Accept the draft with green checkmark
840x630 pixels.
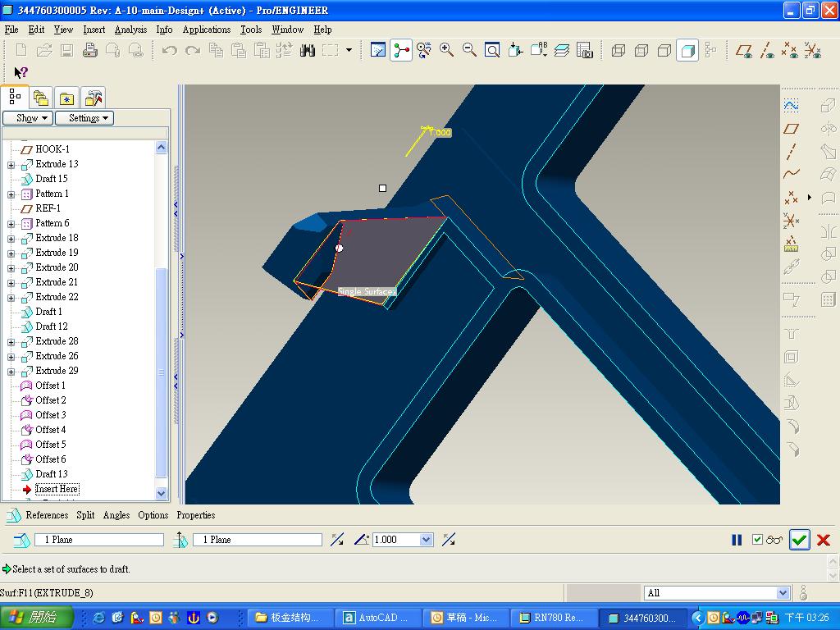(799, 540)
